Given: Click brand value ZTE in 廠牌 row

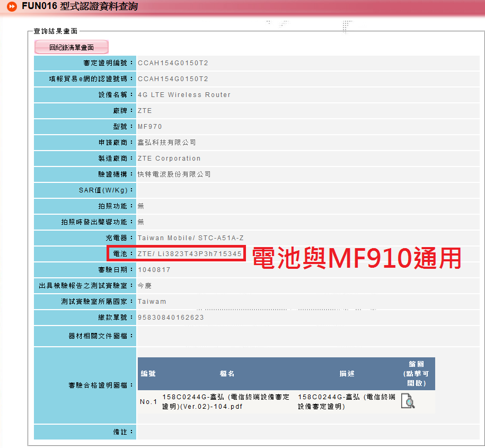Looking at the screenshot, I should coord(145,111).
